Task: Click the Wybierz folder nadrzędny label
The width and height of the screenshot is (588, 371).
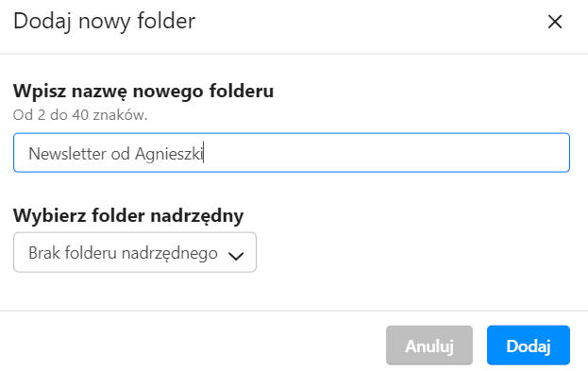Action: 128,215
